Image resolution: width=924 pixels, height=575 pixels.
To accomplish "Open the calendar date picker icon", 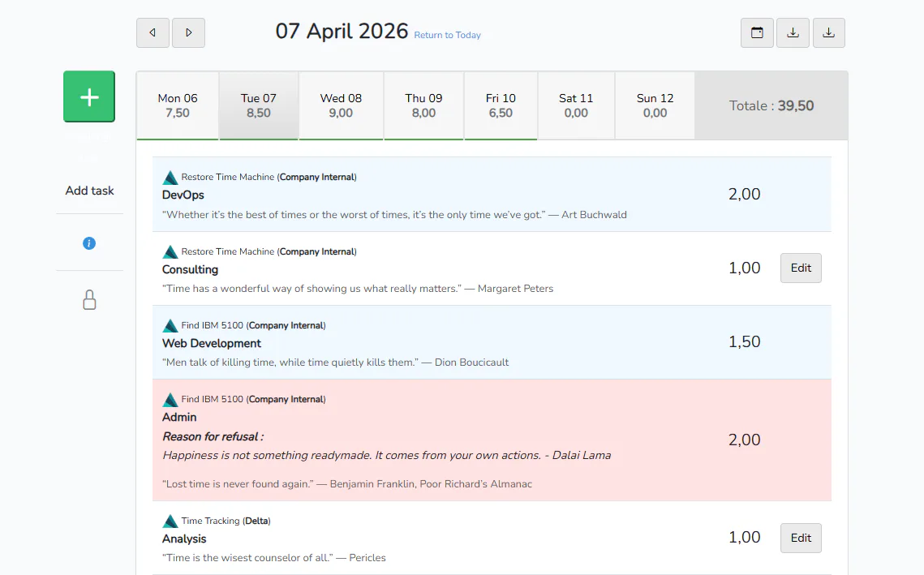I will click(757, 33).
